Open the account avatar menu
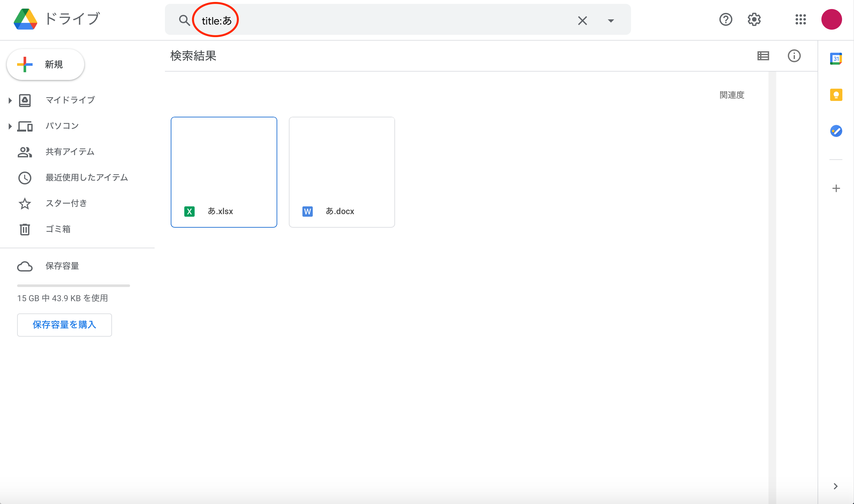 coord(831,19)
